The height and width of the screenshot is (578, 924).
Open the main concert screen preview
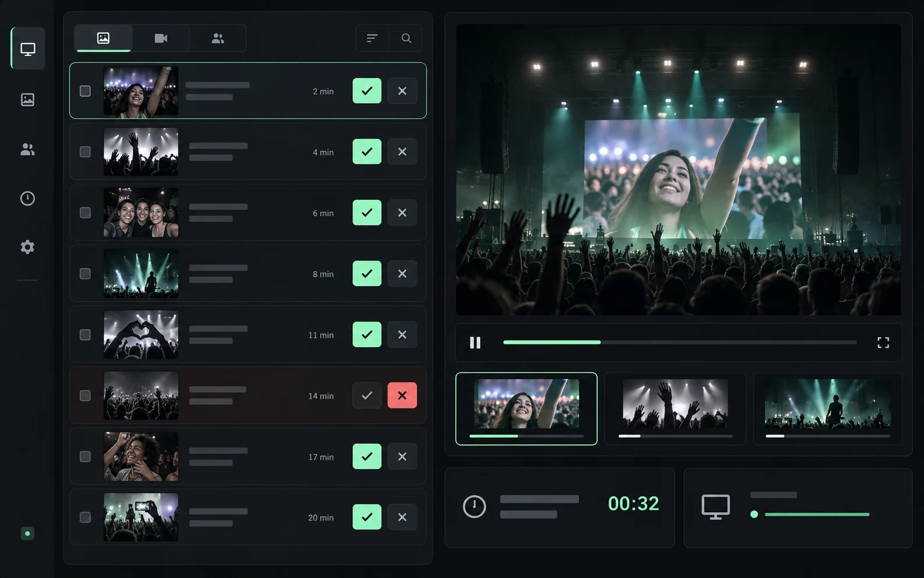pyautogui.click(x=679, y=170)
